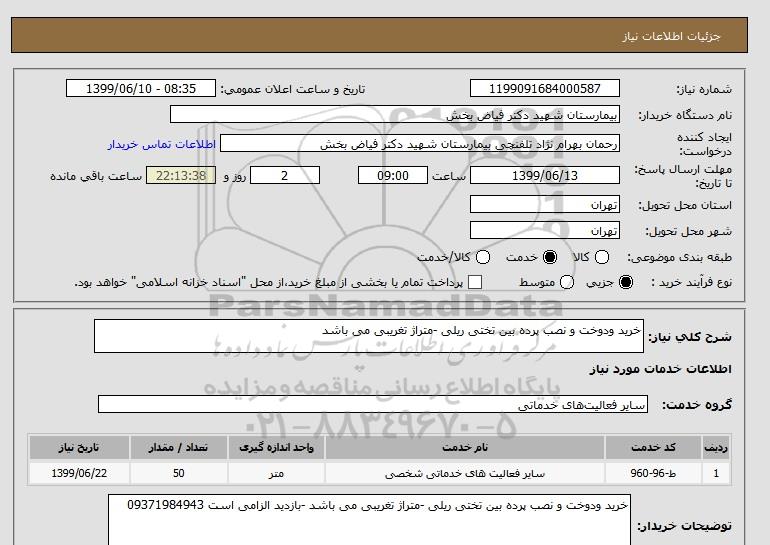
Task: Select the خدمت radio button
Action: 550,257
